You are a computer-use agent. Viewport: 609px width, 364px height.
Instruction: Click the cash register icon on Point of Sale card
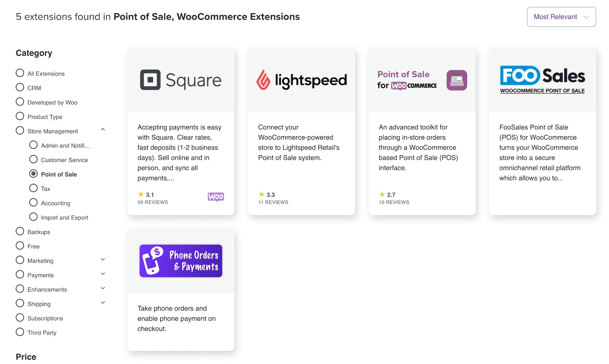(x=457, y=80)
